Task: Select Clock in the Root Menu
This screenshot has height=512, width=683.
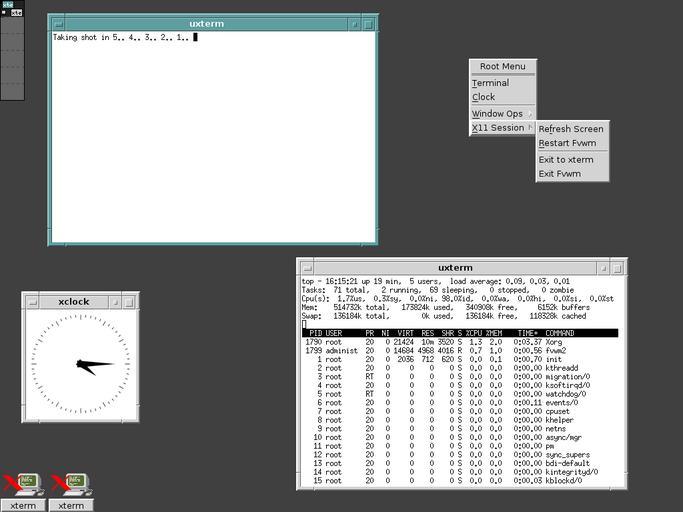Action: tap(484, 97)
